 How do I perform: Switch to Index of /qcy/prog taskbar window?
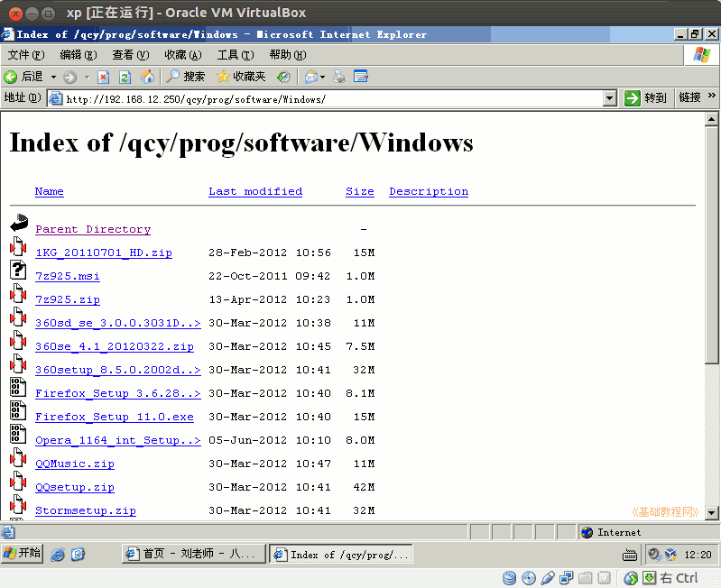click(341, 554)
